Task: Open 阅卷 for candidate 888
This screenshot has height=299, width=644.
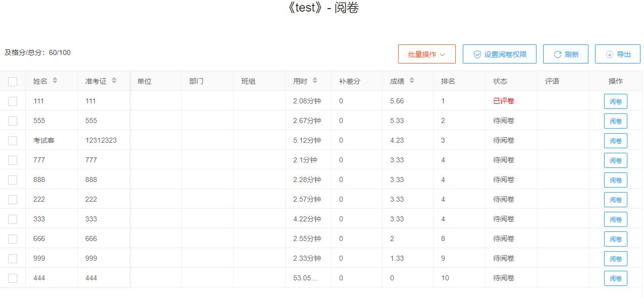Action: click(615, 180)
